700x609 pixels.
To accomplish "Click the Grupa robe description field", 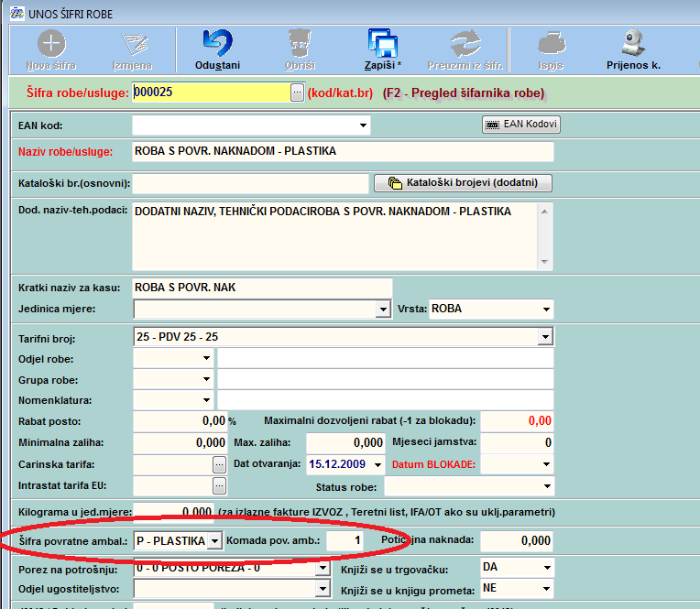I will pos(385,379).
